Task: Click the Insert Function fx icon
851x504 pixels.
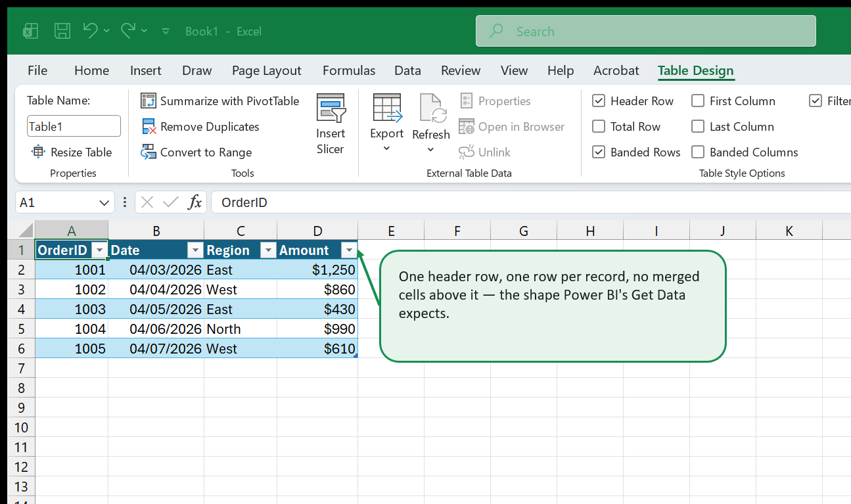Action: [x=195, y=202]
